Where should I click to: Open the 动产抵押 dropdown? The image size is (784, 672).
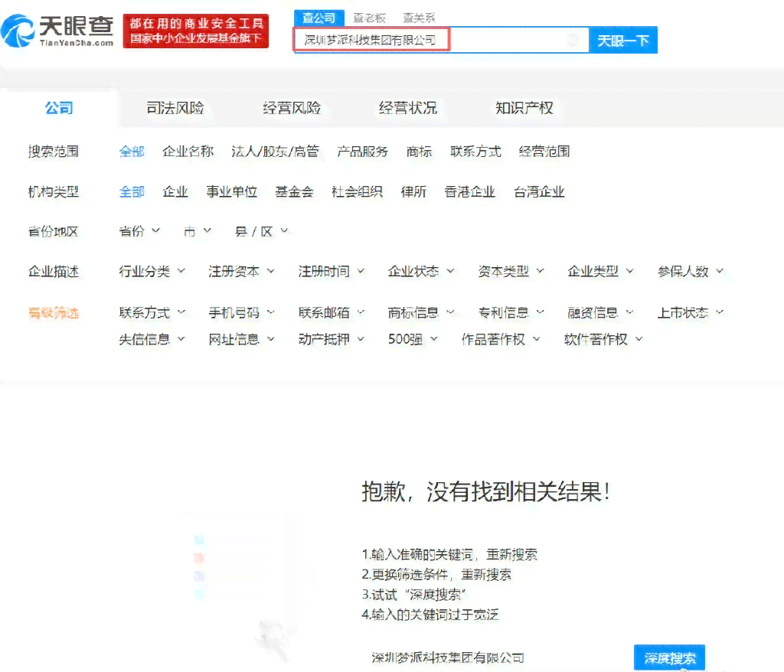[x=332, y=340]
